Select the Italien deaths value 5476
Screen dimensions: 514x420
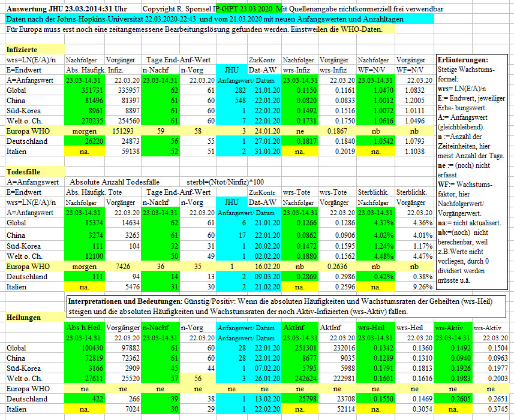pyautogui.click(x=123, y=287)
